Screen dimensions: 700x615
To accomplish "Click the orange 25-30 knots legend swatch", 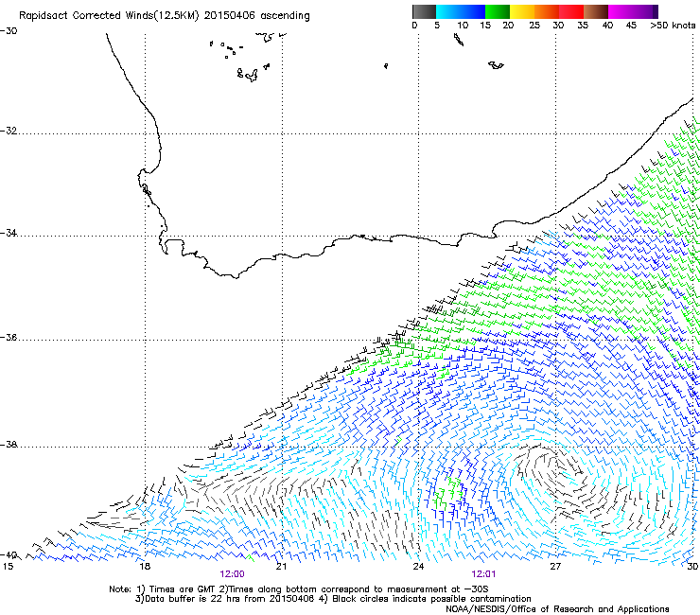I will (547, 11).
